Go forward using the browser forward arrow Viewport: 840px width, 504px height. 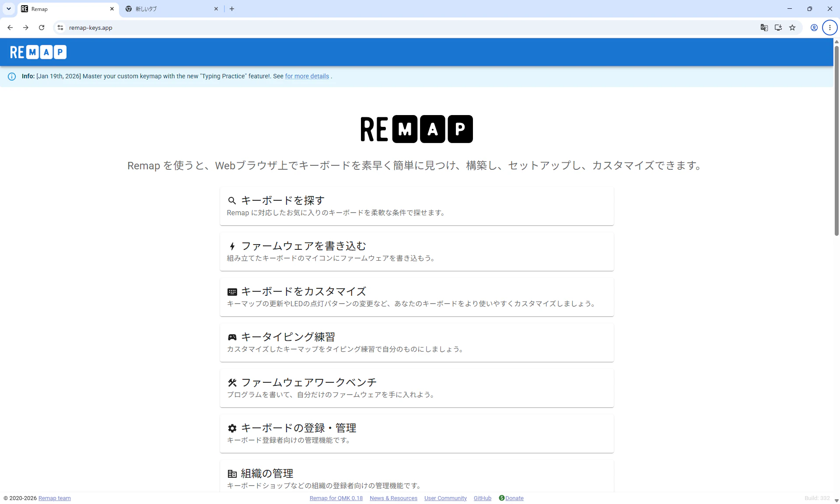[x=26, y=28]
